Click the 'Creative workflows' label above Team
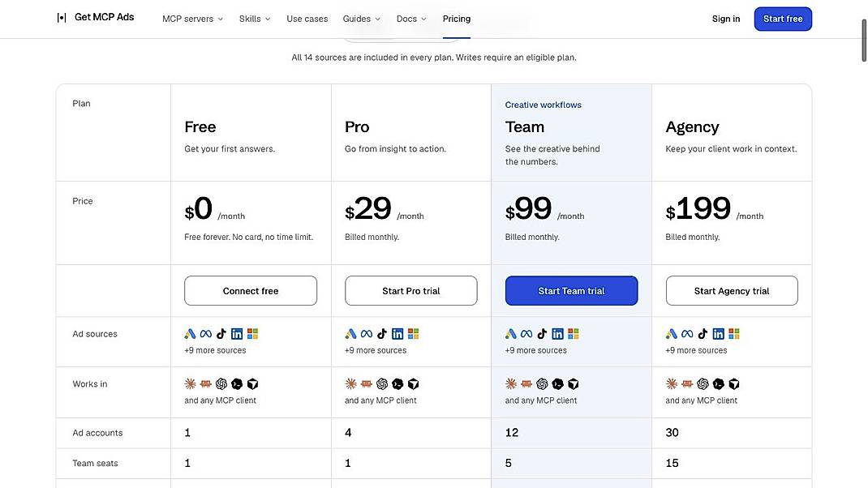Viewport: 868px width, 488px height. [x=543, y=105]
